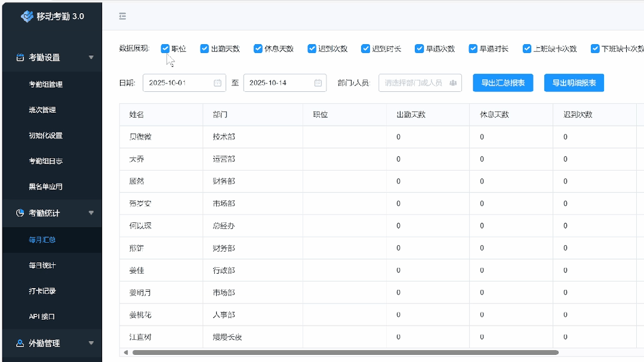Go to 打卡记录 in sidebar
This screenshot has width=644, height=362.
point(42,291)
